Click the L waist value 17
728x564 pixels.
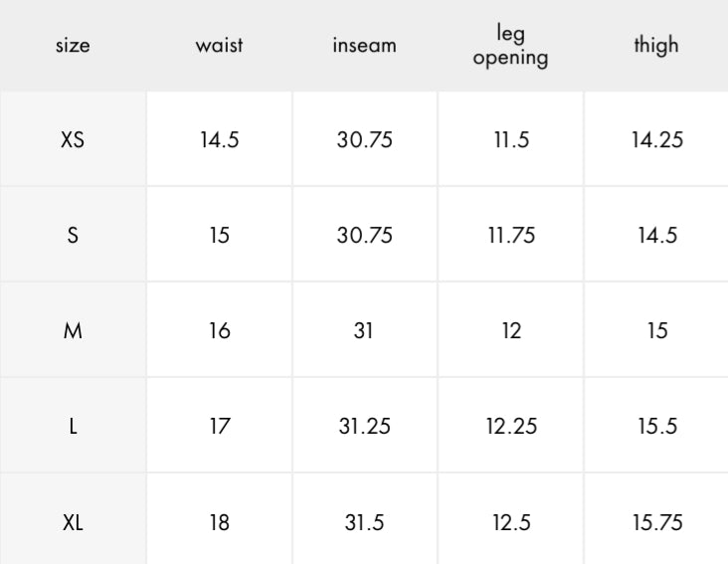[x=220, y=429]
